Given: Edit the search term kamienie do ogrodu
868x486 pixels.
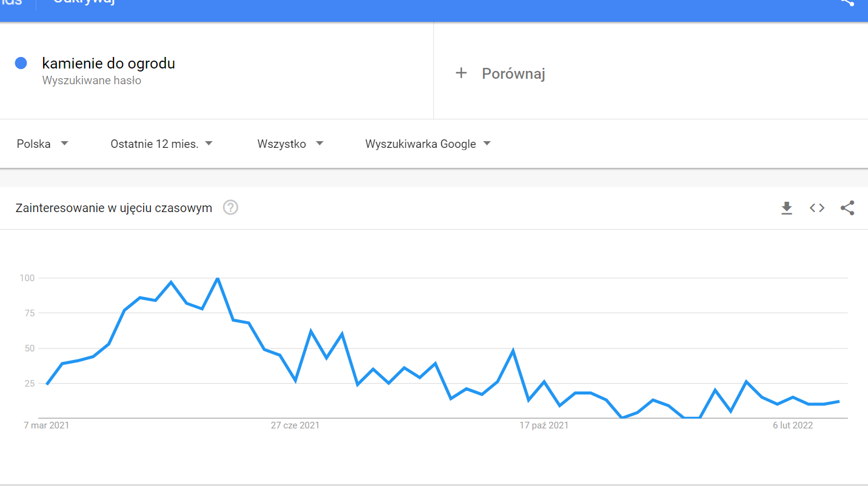Looking at the screenshot, I should click(x=109, y=63).
